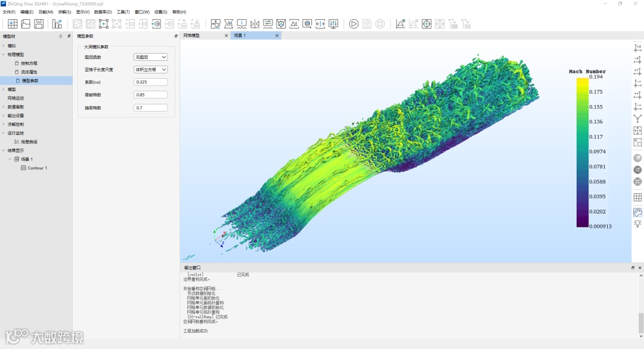This screenshot has height=349, width=644.
Task: Switch to solid sphere shading mode
Action: click(637, 158)
